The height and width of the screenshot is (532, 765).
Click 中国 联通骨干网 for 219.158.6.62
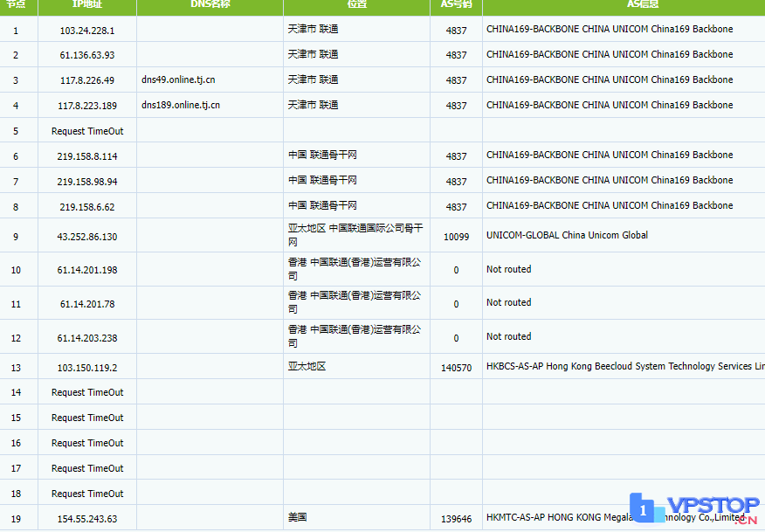(322, 206)
